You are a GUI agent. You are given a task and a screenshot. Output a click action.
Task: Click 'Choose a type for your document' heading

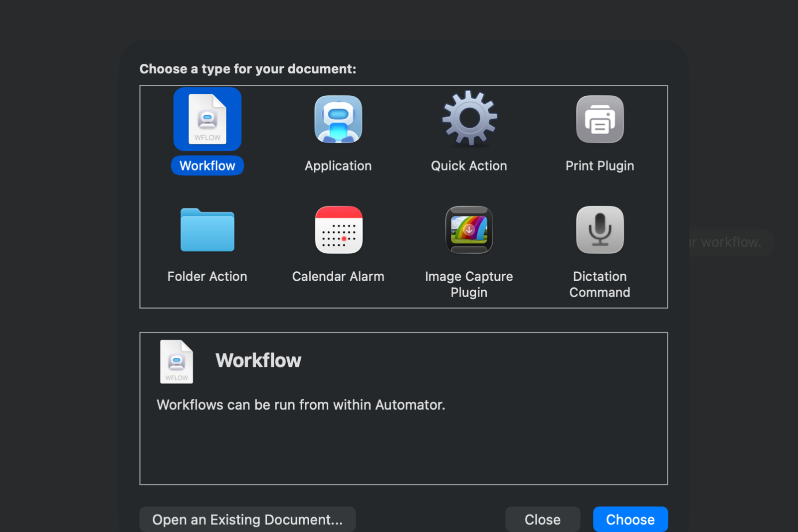click(x=248, y=69)
